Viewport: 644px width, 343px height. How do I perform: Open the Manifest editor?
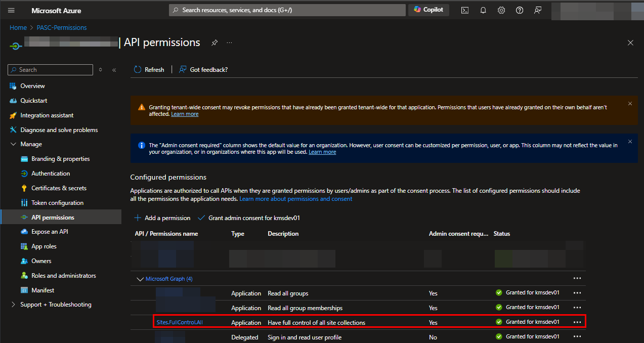click(x=43, y=290)
